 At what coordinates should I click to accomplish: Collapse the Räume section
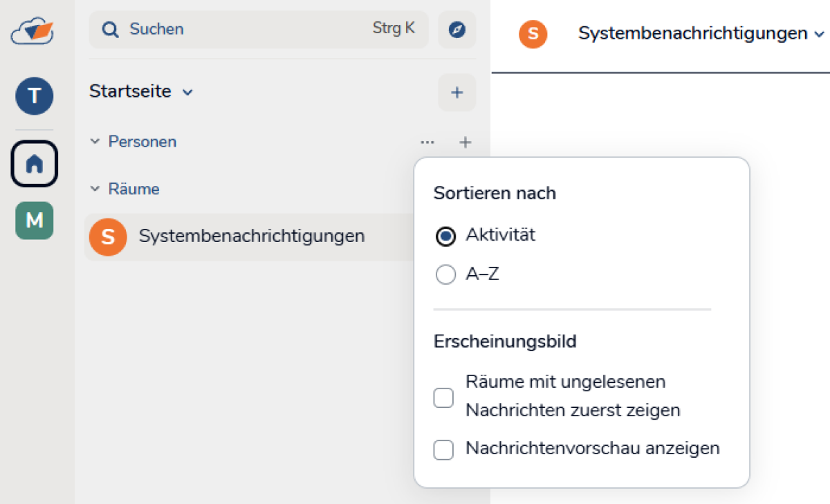(95, 189)
